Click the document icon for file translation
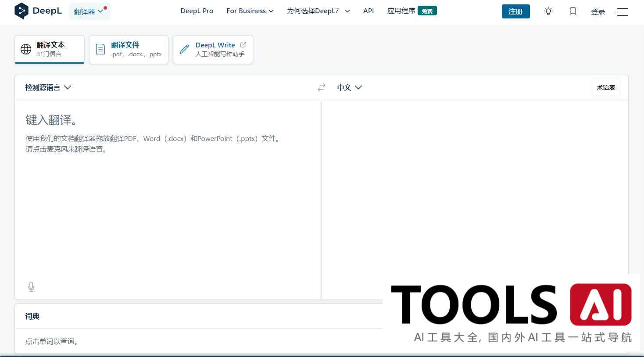 pyautogui.click(x=100, y=49)
